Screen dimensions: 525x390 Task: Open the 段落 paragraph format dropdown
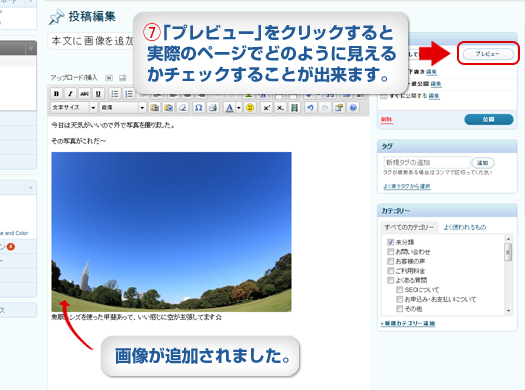coord(123,108)
